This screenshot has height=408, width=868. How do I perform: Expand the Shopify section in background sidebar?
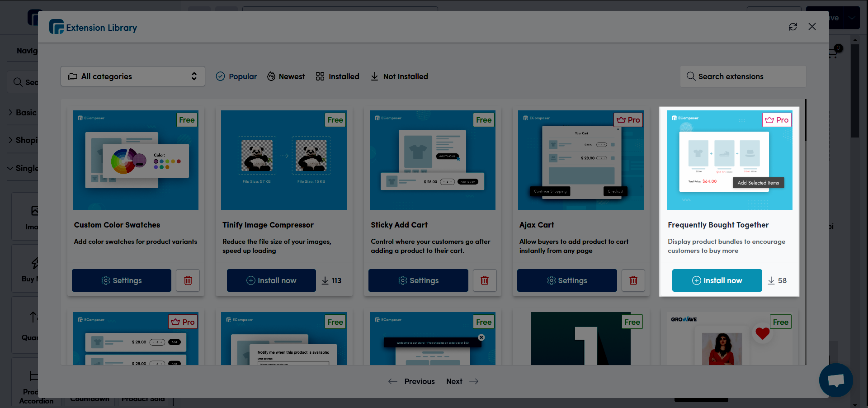(23, 140)
